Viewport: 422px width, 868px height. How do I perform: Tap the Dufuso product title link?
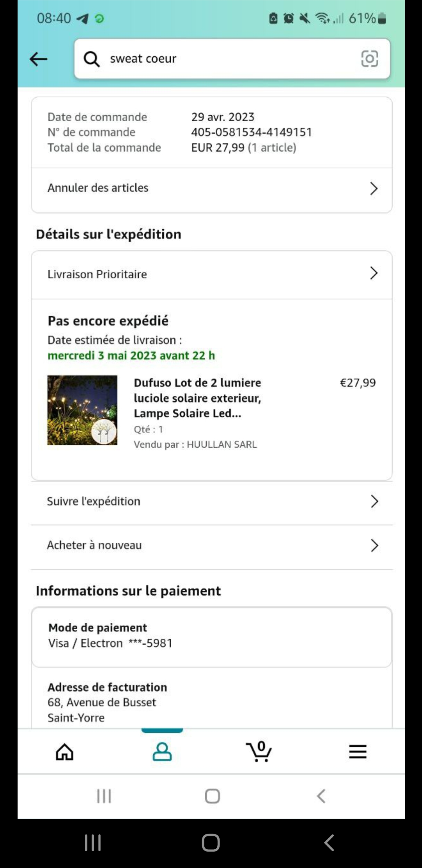coord(197,398)
